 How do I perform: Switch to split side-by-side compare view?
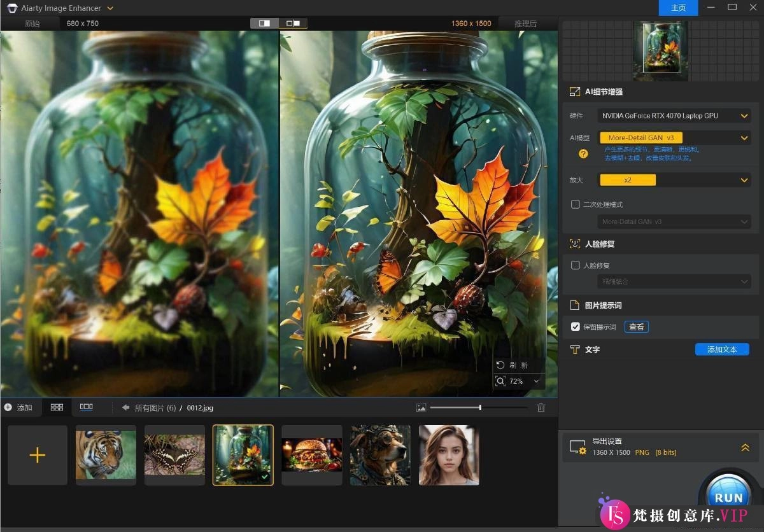[264, 24]
